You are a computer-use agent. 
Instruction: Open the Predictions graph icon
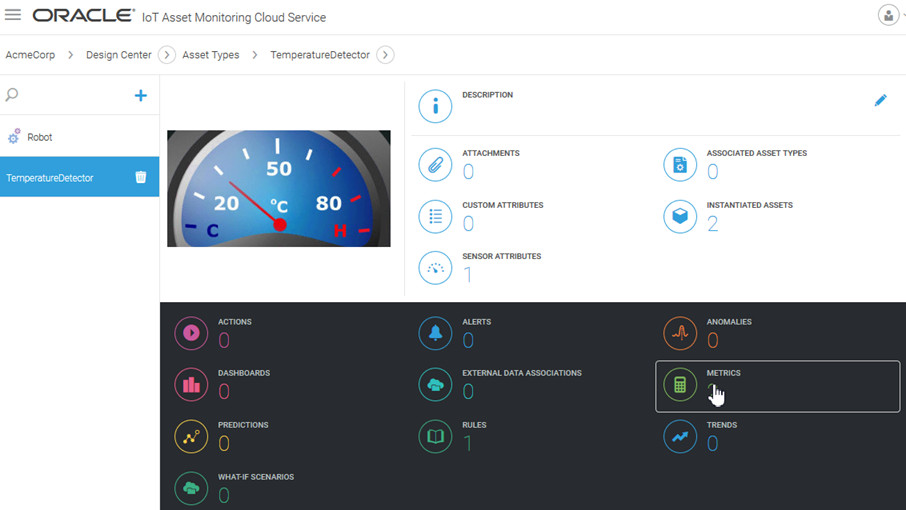191,437
